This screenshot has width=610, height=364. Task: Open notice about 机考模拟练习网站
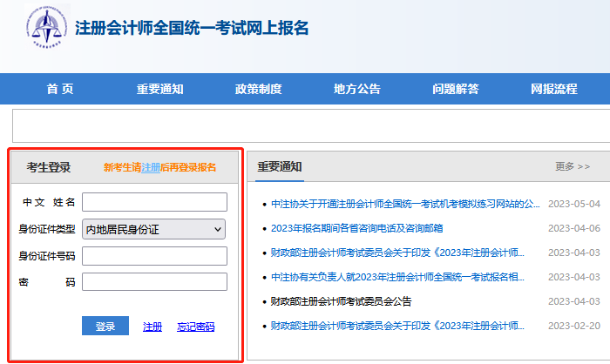tap(405, 204)
